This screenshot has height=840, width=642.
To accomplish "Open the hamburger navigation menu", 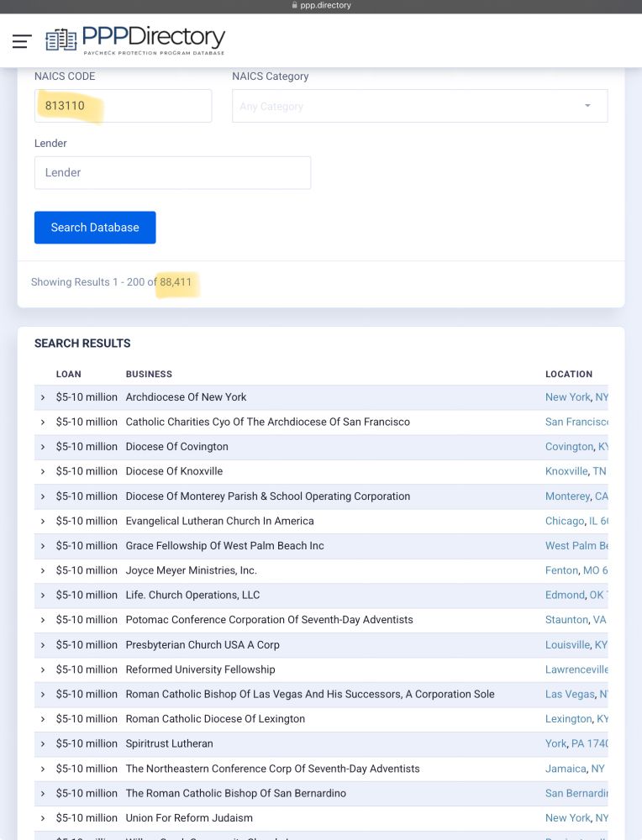I will 21,41.
